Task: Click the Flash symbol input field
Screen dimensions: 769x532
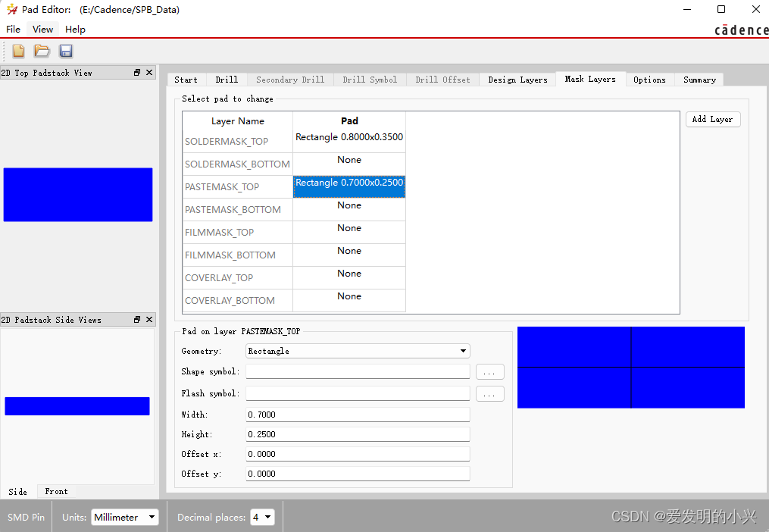Action: (x=358, y=393)
